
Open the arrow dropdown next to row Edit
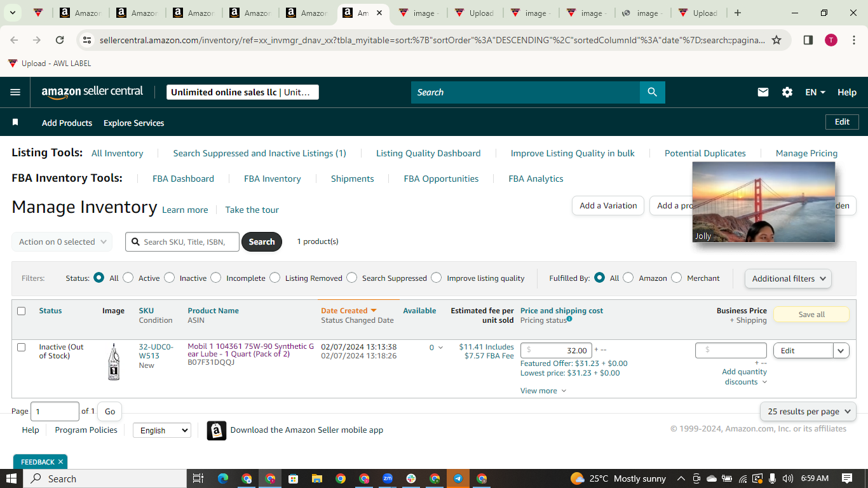coord(841,351)
